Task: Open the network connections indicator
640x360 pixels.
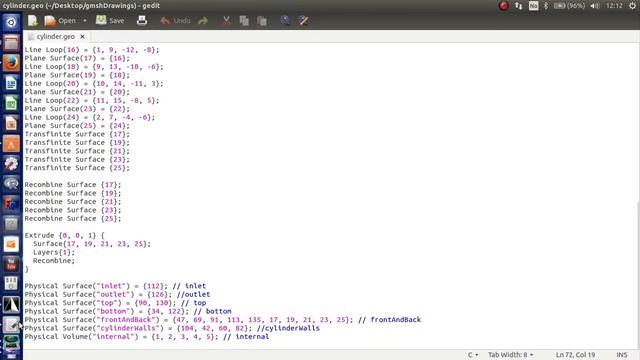Action: coord(518,6)
